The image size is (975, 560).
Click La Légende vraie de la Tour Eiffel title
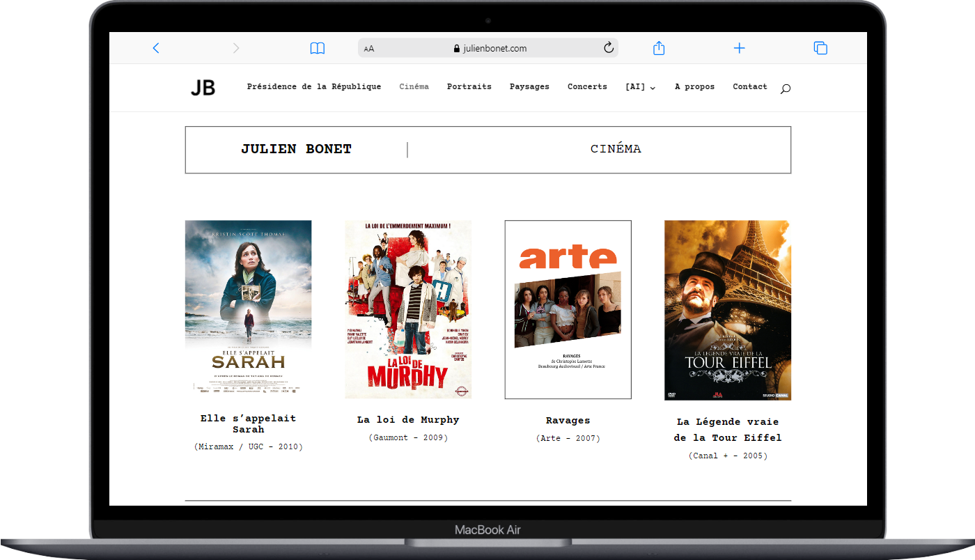(728, 430)
